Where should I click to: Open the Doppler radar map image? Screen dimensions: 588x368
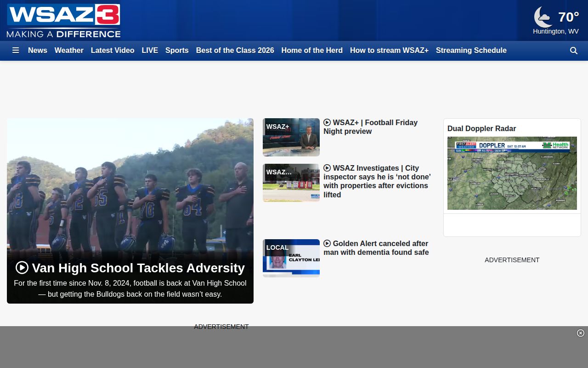pos(512,173)
